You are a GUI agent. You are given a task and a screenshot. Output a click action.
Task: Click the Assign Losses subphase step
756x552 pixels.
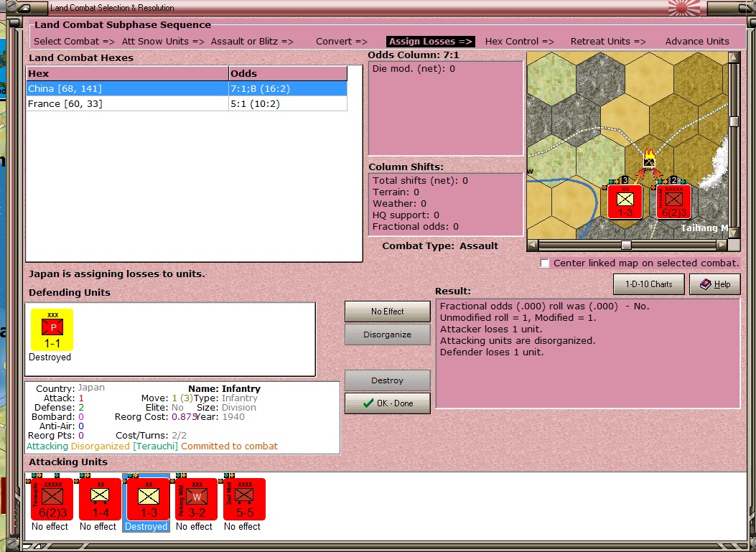tap(431, 42)
